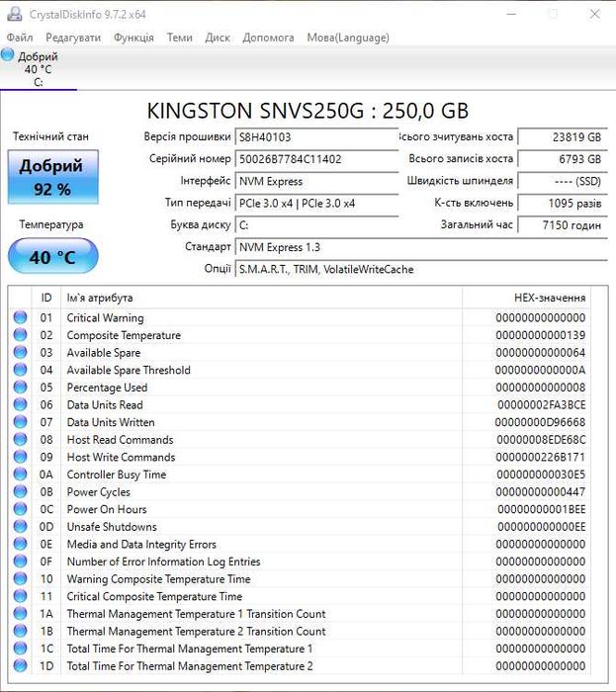
Task: Click status orb for Available Spare Threshold
Action: [21, 370]
